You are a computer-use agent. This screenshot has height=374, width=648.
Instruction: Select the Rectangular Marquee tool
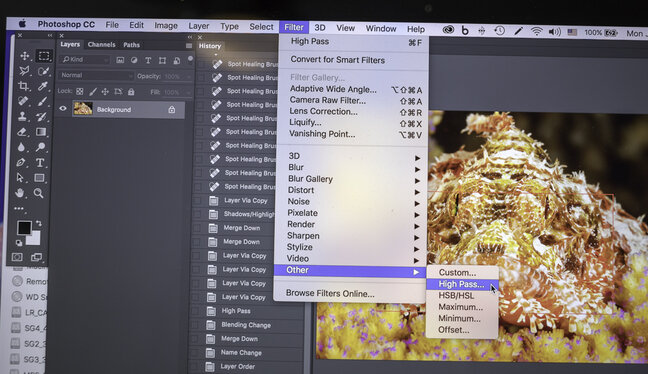click(x=44, y=55)
